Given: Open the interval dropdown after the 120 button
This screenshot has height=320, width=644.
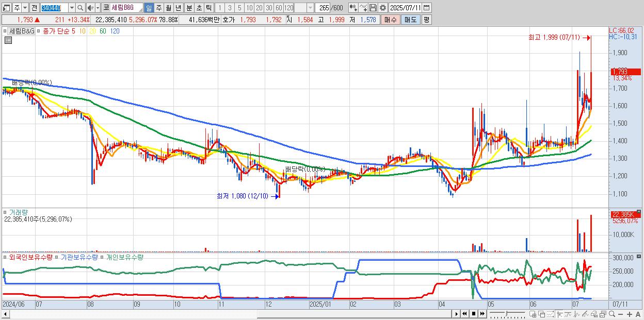Looking at the screenshot, I should pyautogui.click(x=310, y=8).
